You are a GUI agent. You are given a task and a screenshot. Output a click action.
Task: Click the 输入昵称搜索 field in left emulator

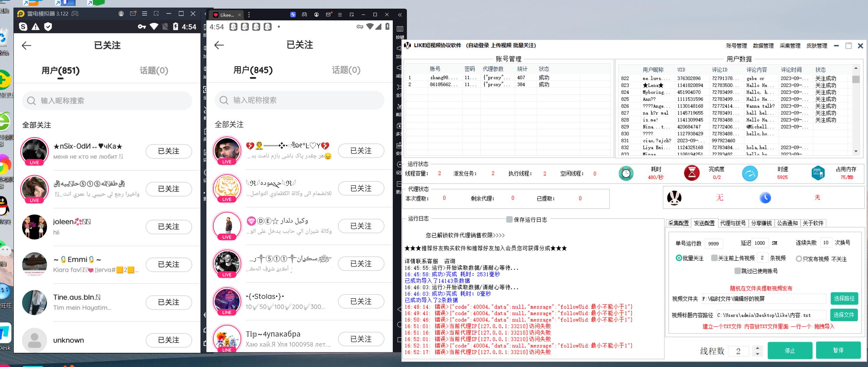[x=107, y=101]
